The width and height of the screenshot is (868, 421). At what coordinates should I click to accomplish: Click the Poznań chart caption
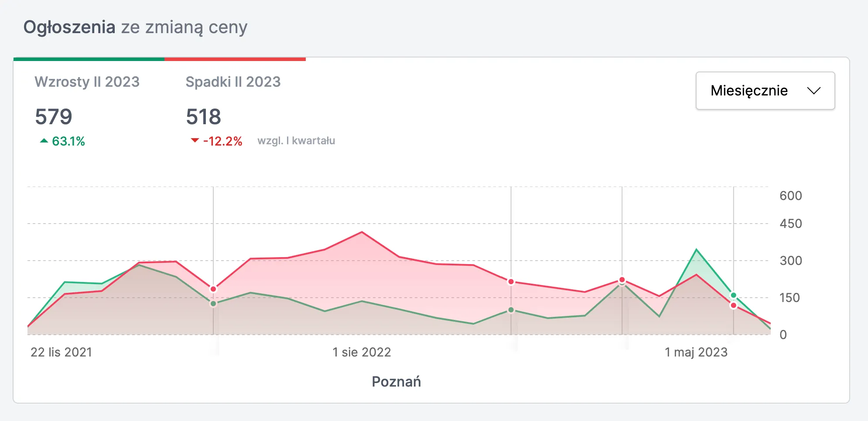[396, 382]
